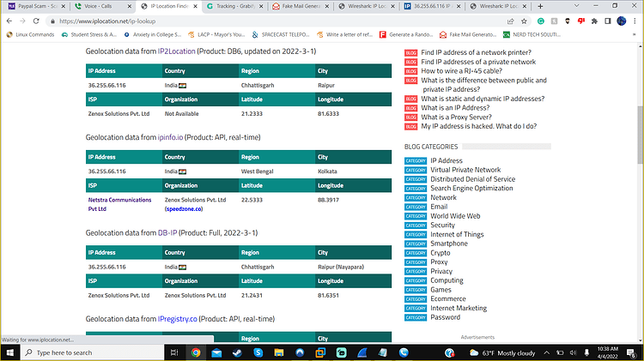Open the speedzone.co organization link
The height and width of the screenshot is (361, 644).
click(x=184, y=209)
